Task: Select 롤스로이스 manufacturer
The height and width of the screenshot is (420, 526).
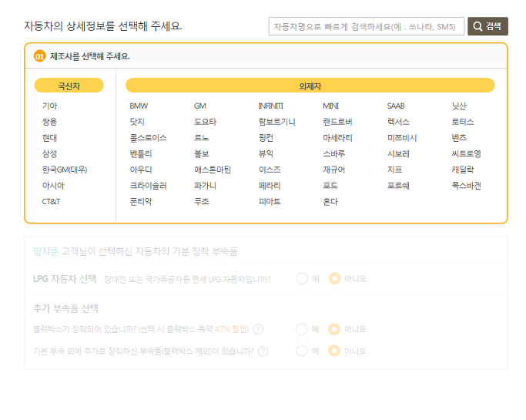Action: coord(149,138)
